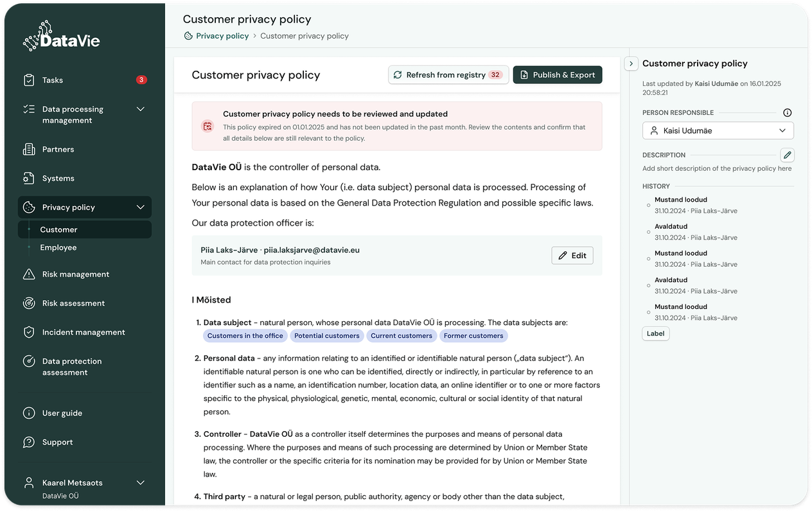Click the DataVie logo

point(62,37)
